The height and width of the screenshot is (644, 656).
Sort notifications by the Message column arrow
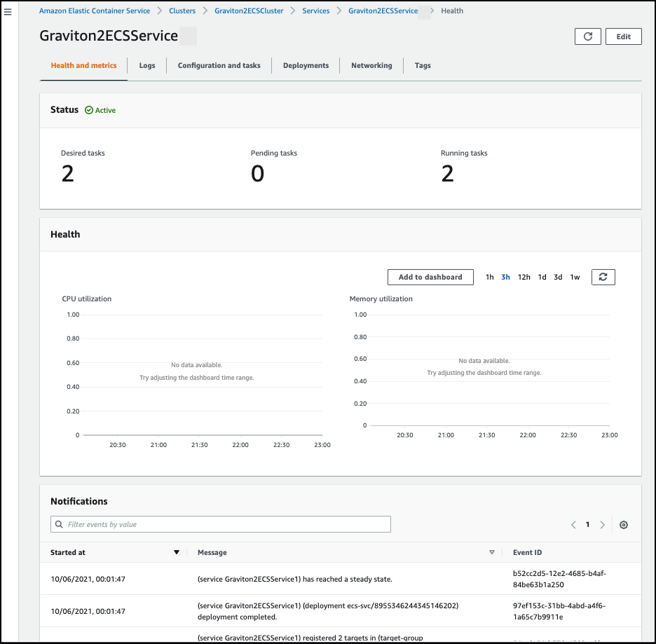point(492,552)
